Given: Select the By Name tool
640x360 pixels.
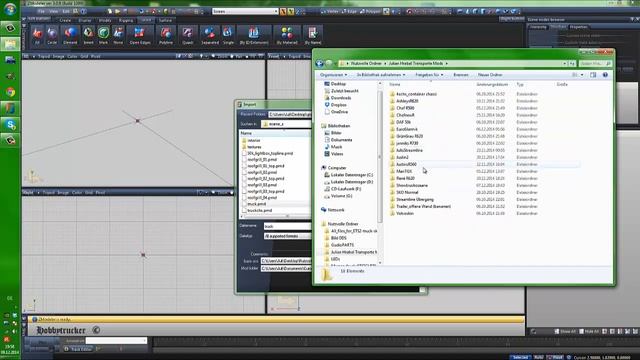Looking at the screenshot, I should pyautogui.click(x=313, y=35).
